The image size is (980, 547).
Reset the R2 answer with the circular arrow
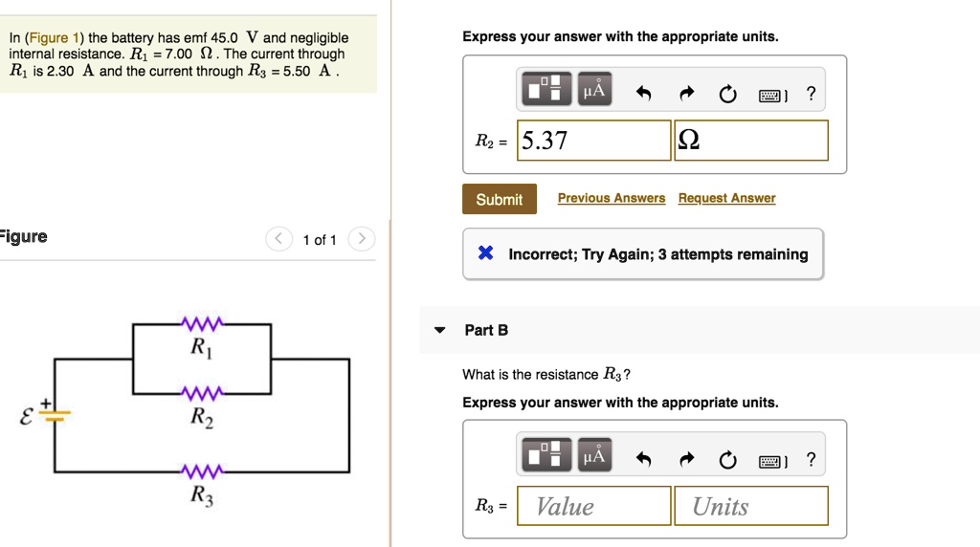tap(728, 94)
